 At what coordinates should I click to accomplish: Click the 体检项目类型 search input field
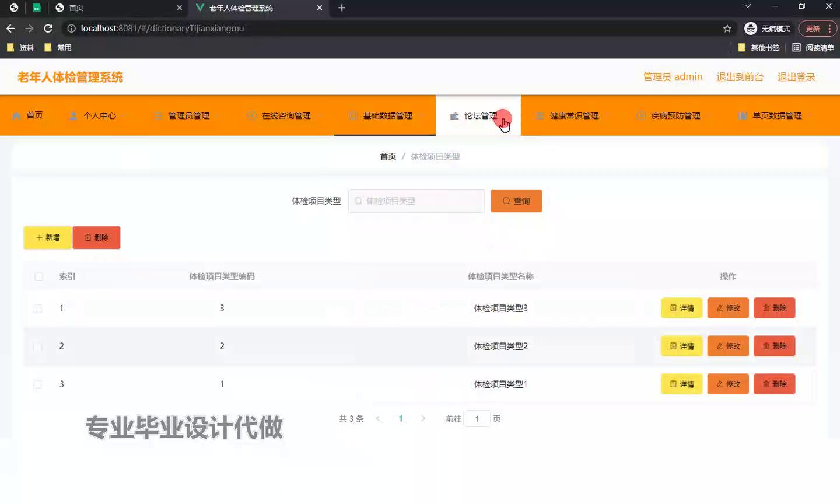416,201
